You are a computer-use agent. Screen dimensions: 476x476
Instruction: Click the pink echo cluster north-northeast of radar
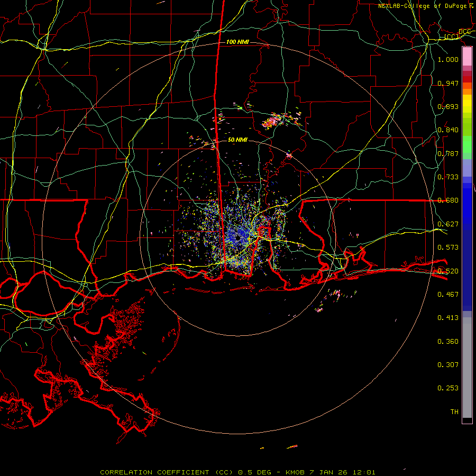click(272, 121)
